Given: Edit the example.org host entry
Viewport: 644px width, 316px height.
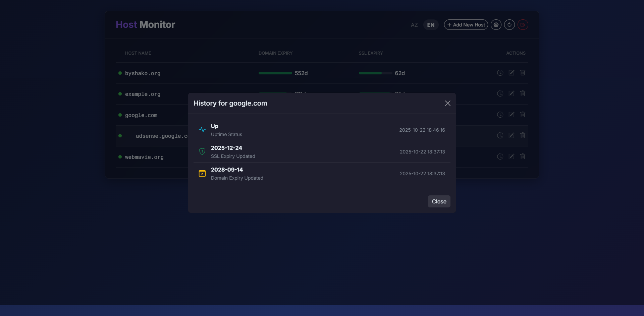Looking at the screenshot, I should tap(511, 93).
